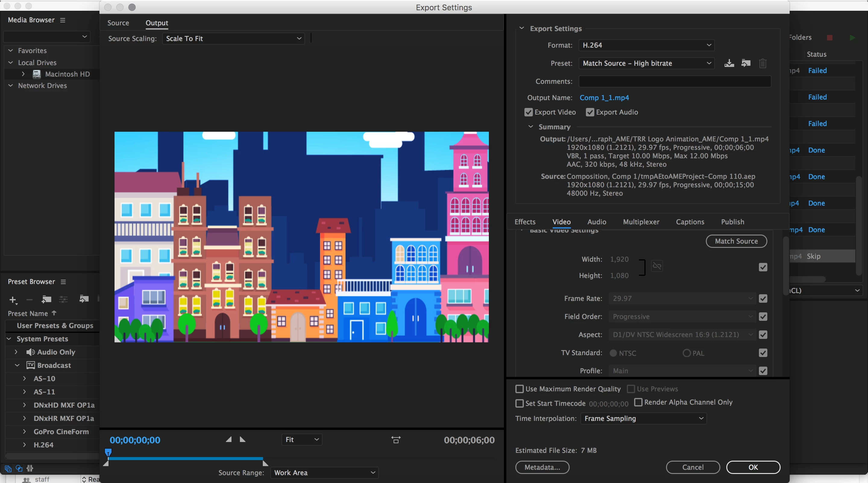Click the aspect ratio link icon beside Width and Height
The width and height of the screenshot is (868, 483).
[x=657, y=266]
